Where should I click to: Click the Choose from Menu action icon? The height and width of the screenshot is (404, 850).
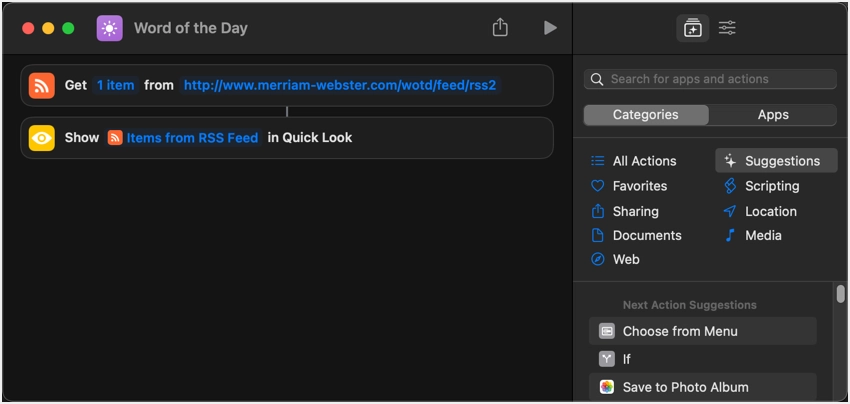tap(607, 331)
